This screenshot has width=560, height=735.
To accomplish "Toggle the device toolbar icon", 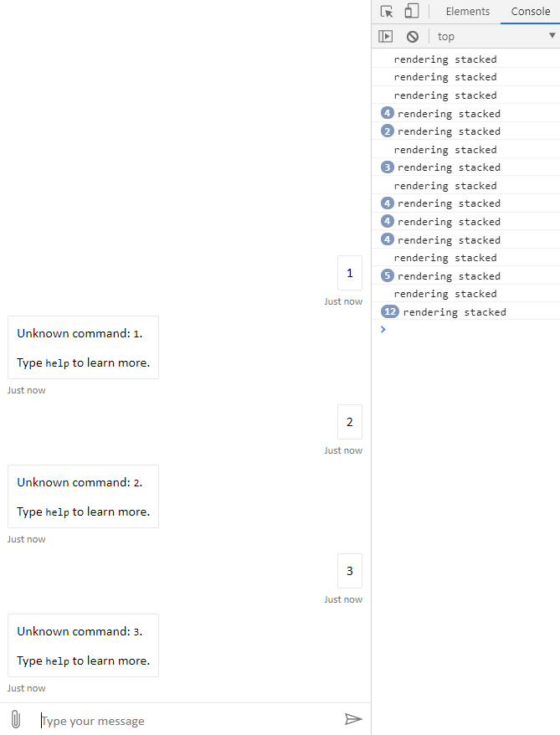I will pos(411,11).
